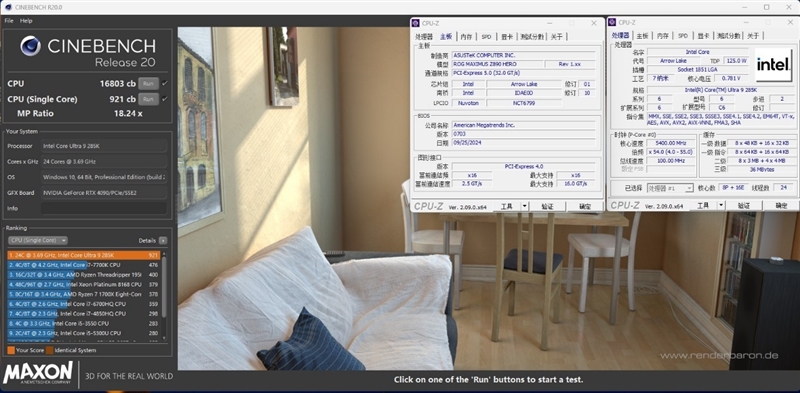Select ranking row Intel Core i5-3550 CPU
The width and height of the screenshot is (800, 393).
(x=84, y=323)
